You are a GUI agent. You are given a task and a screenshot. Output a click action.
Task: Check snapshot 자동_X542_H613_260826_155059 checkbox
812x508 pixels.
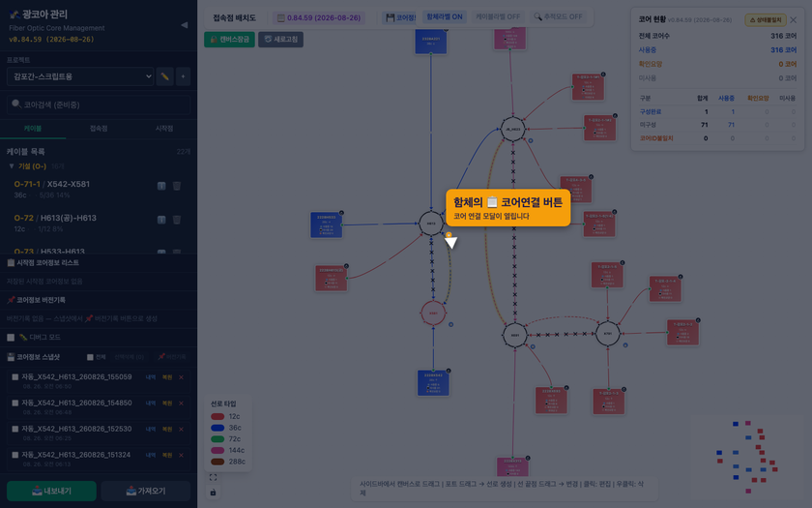(x=15, y=377)
